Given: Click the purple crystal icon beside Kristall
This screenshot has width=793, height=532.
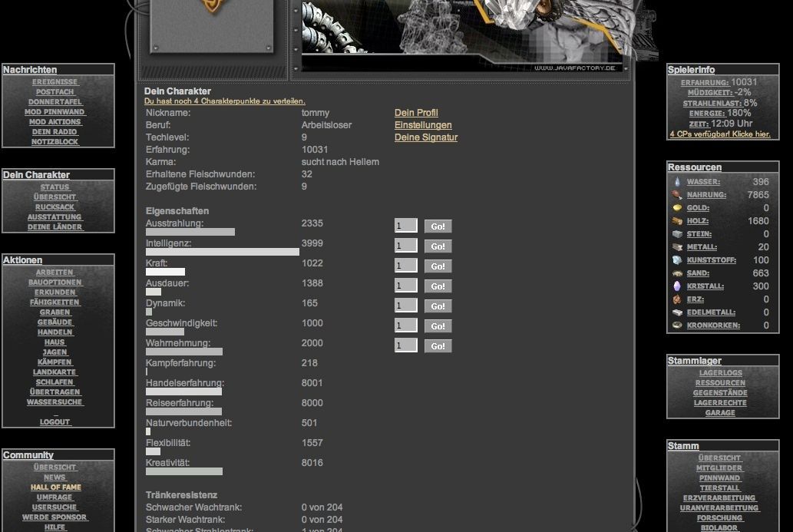Looking at the screenshot, I should click(677, 286).
